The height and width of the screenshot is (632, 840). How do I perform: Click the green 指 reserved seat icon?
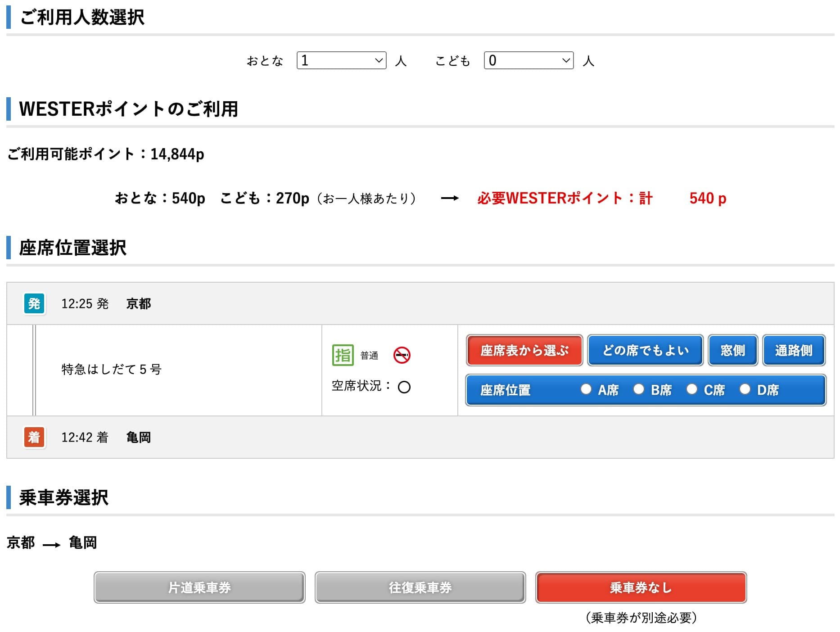tap(343, 355)
